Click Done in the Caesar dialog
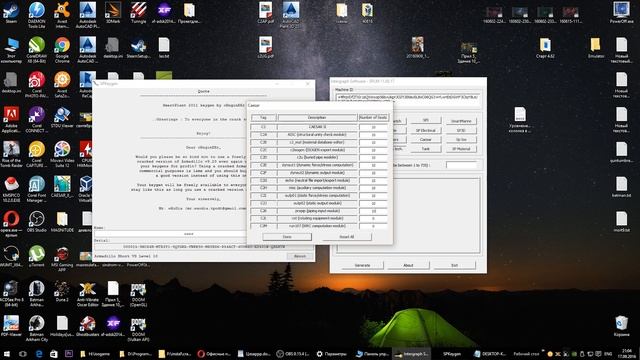The image size is (640, 360). point(287,237)
